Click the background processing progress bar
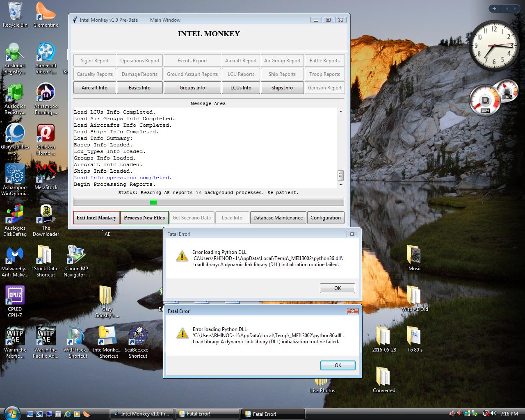 (208, 201)
